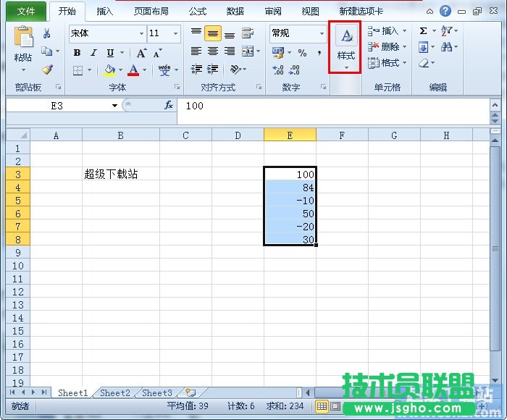Click the phonetic guide wén icon

tap(164, 70)
